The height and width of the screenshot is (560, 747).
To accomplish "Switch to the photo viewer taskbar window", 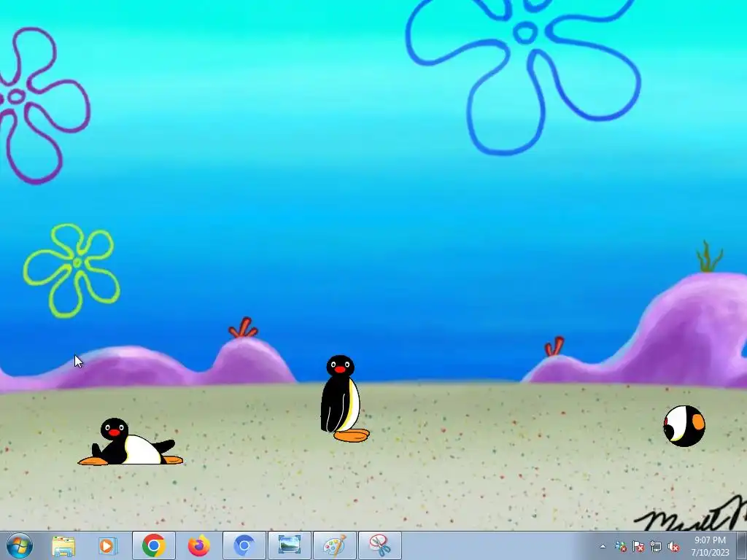I will pyautogui.click(x=289, y=545).
